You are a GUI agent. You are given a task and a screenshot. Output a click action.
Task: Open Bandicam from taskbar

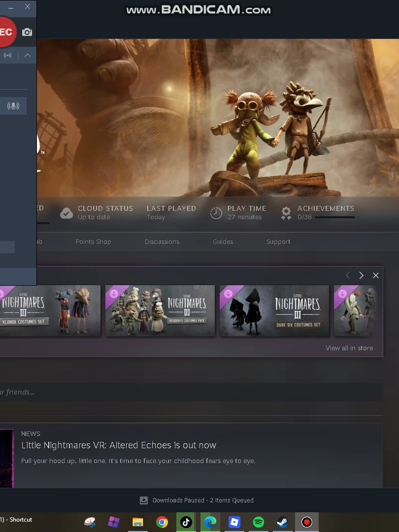coord(307,522)
